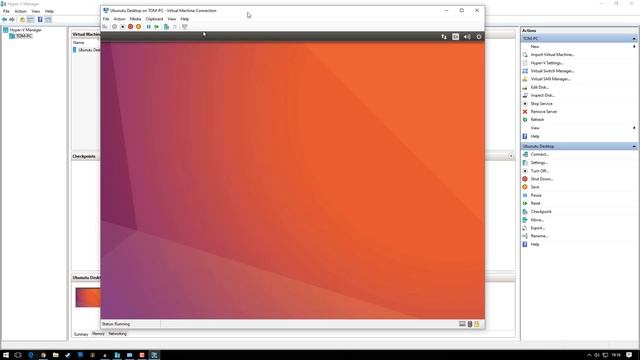Image resolution: width=640 pixels, height=360 pixels.
Task: Open View menu in VM Connection window
Action: click(x=171, y=19)
